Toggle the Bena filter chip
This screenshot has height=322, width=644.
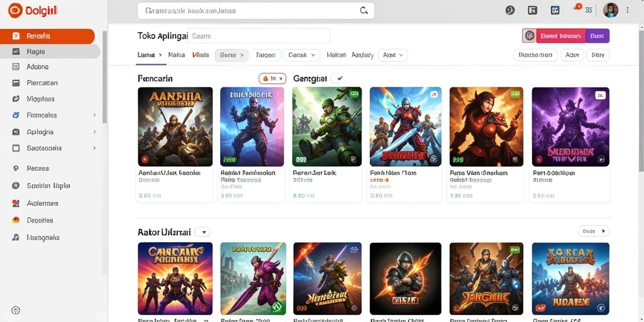coord(231,55)
